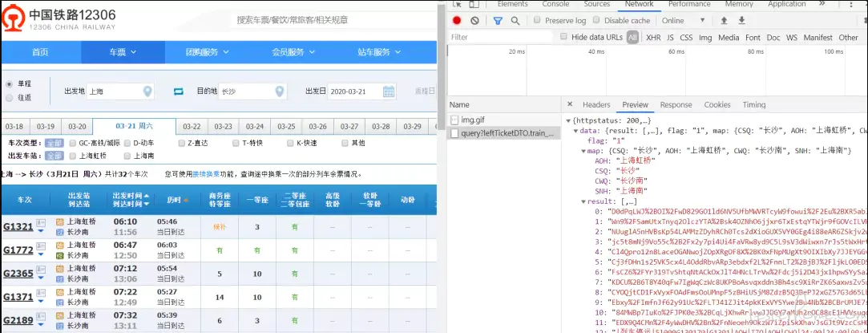Check the 上海虹桥 departure station box
The image size is (868, 333).
(x=73, y=156)
